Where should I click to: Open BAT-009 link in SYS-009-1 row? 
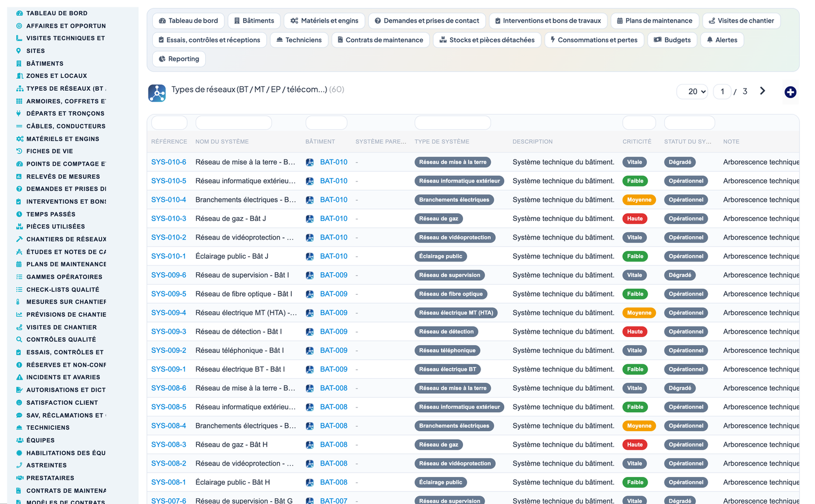pos(334,369)
